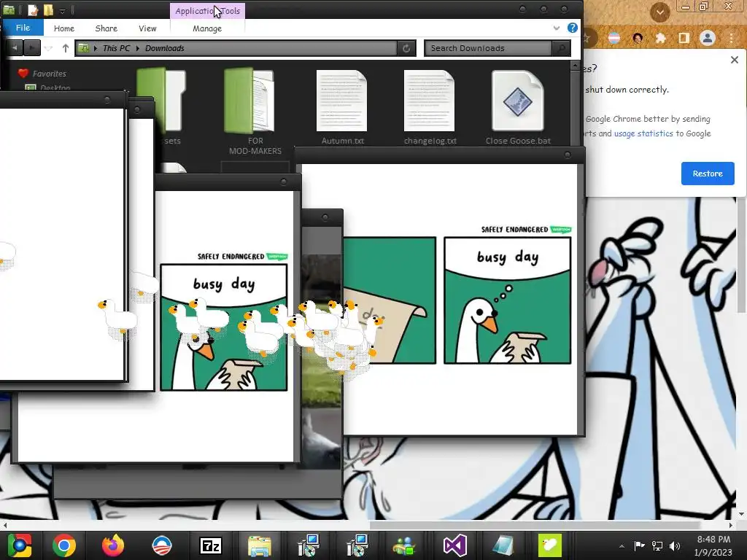
Task: Click the Explorer window folder icon in title bar
Action: (x=9, y=9)
